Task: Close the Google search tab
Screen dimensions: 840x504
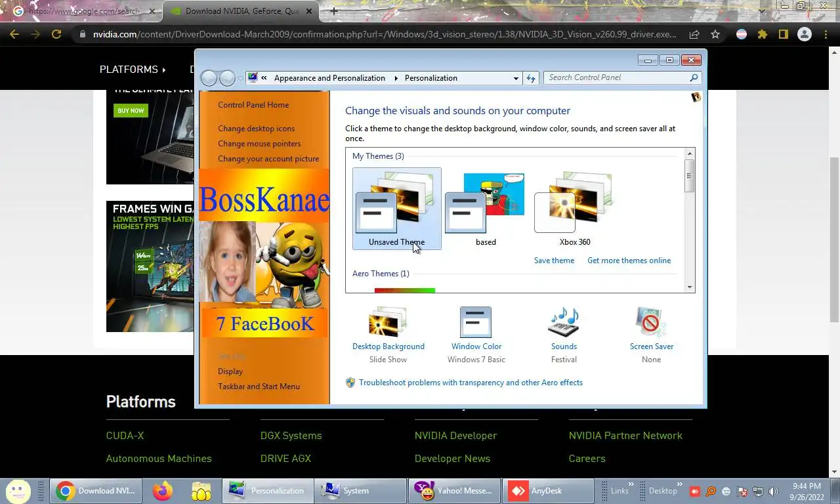Action: [x=152, y=11]
